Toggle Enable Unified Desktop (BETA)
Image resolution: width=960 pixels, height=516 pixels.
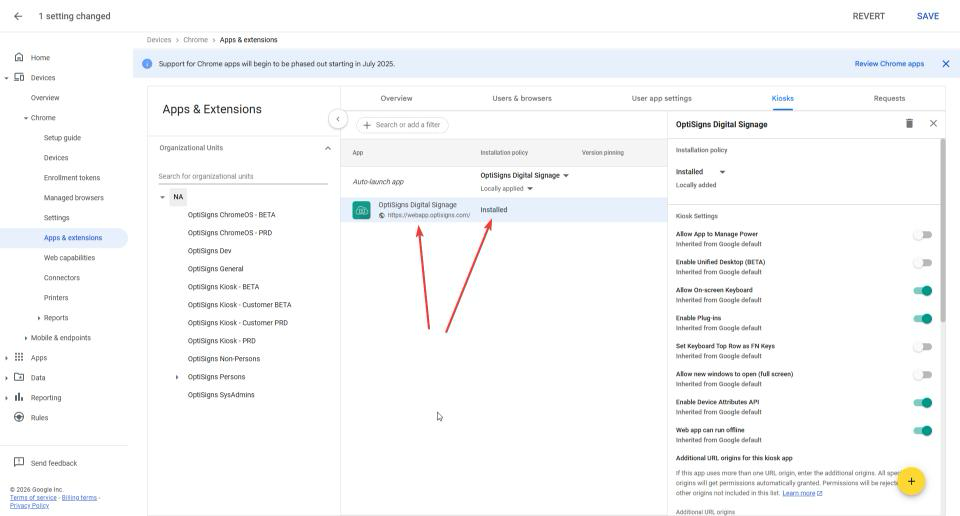point(923,263)
